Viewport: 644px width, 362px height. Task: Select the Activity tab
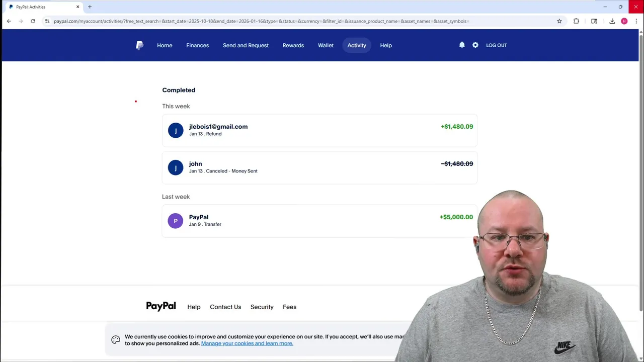pyautogui.click(x=357, y=45)
